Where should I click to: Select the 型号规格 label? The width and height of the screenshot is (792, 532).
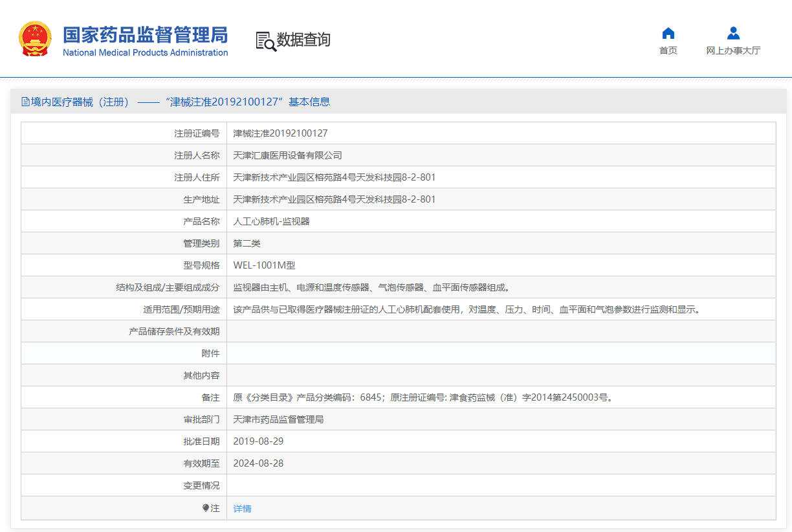(201, 265)
